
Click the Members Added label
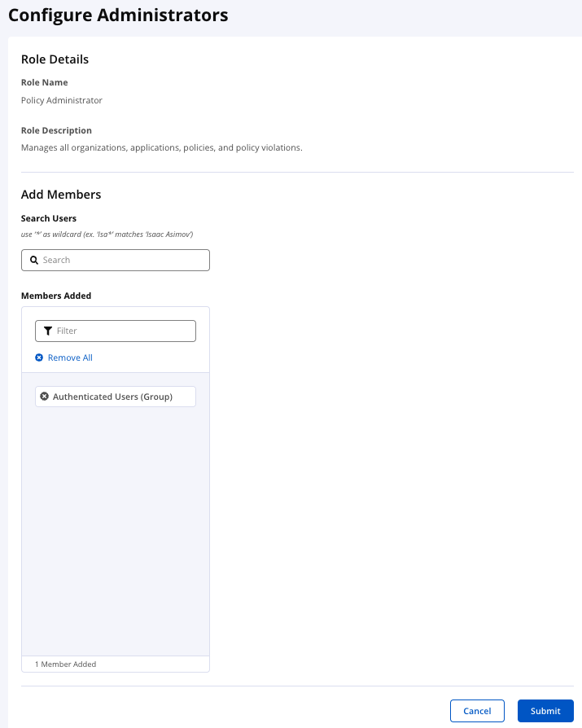[x=56, y=296]
